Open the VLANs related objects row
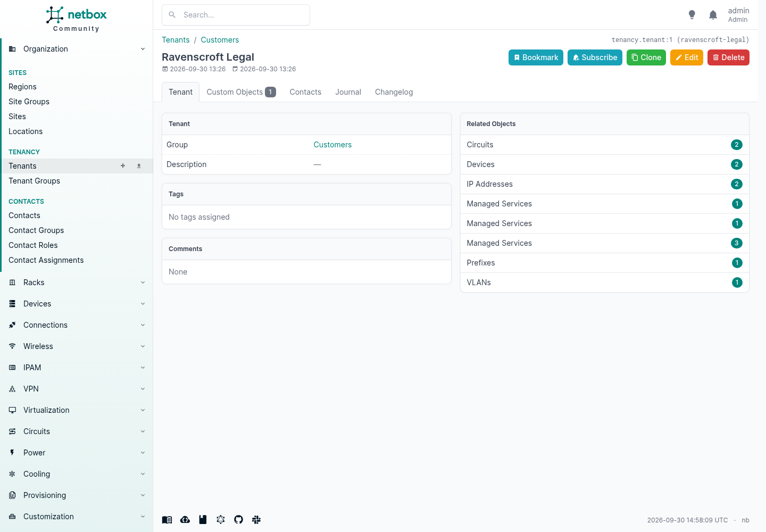Viewport: 766px width, 532px height. 604,282
